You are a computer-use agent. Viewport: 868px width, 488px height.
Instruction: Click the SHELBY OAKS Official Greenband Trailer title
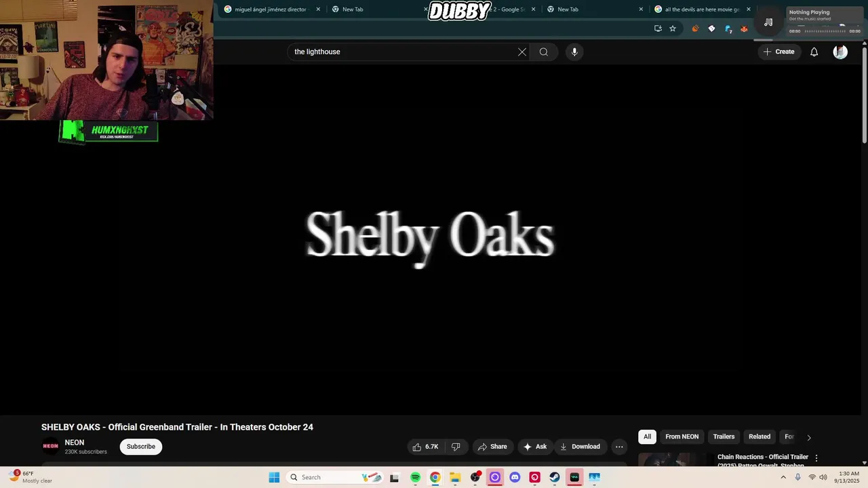tap(177, 427)
